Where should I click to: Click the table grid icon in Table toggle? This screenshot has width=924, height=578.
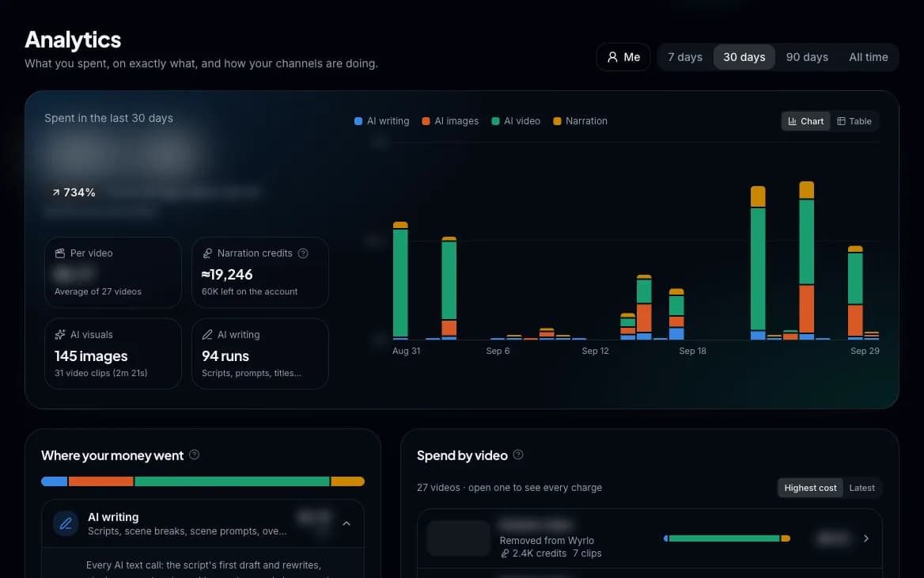click(x=841, y=121)
